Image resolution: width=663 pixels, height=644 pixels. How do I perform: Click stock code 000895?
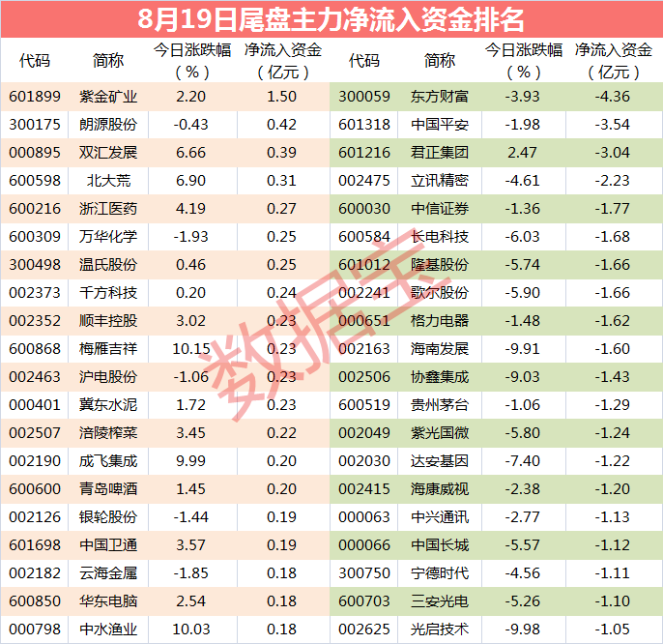coord(35,153)
